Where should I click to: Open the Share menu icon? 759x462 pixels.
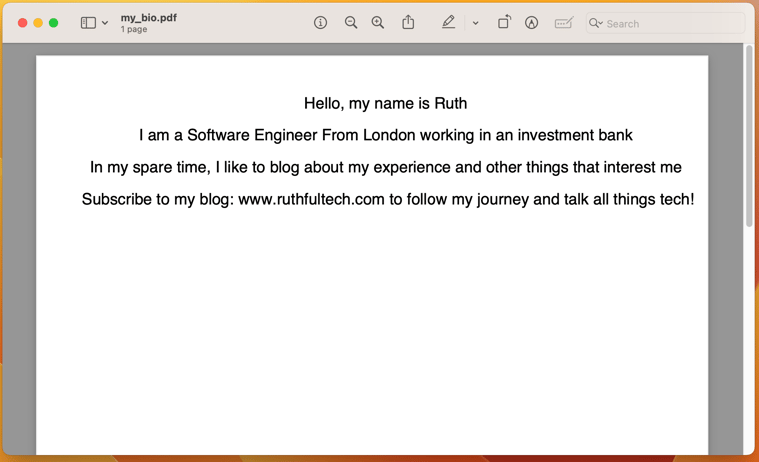[408, 22]
